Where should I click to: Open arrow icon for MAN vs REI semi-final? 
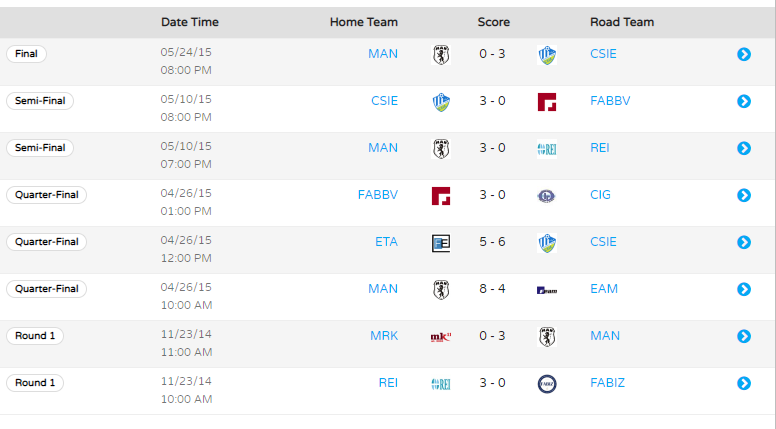[744, 148]
